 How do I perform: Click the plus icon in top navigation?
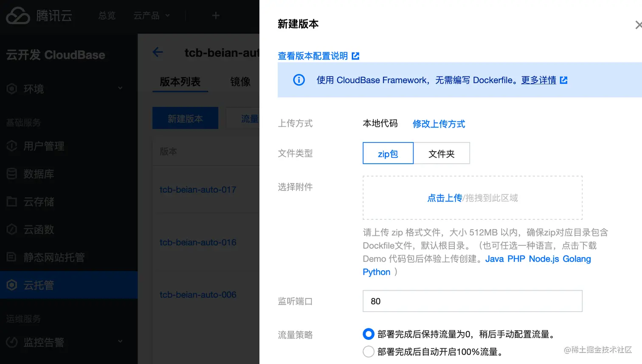[216, 16]
